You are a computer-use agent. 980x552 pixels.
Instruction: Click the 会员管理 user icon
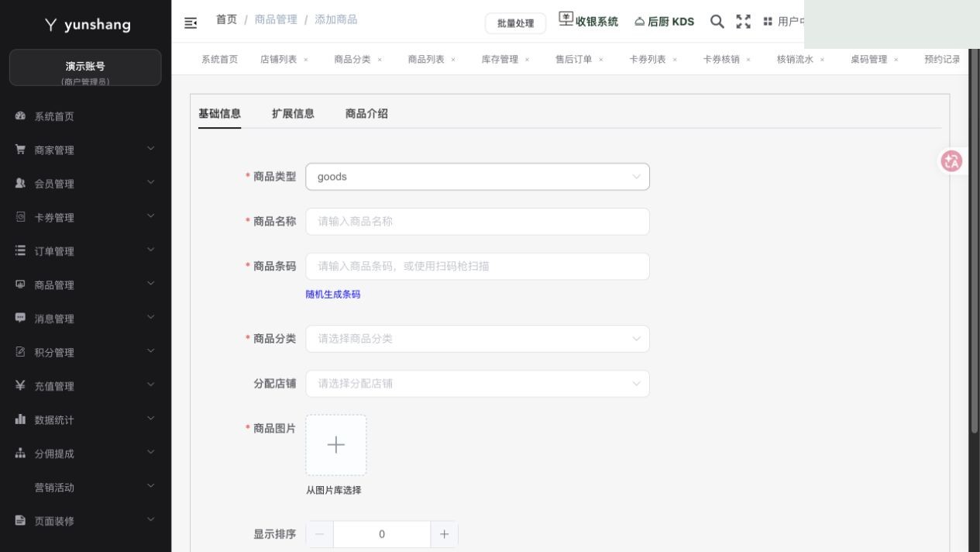(x=21, y=184)
